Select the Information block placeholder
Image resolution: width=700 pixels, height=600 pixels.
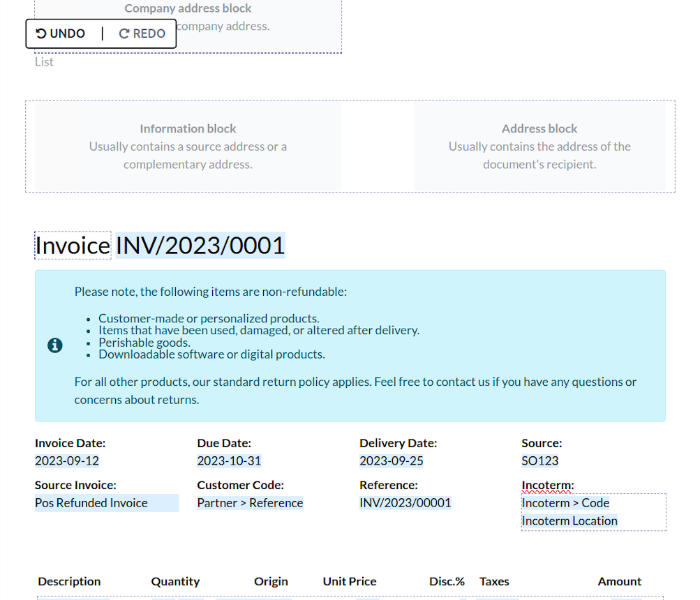click(188, 147)
